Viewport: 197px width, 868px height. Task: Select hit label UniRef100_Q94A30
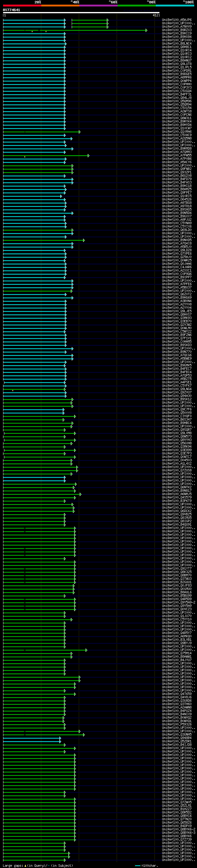click(177, 396)
